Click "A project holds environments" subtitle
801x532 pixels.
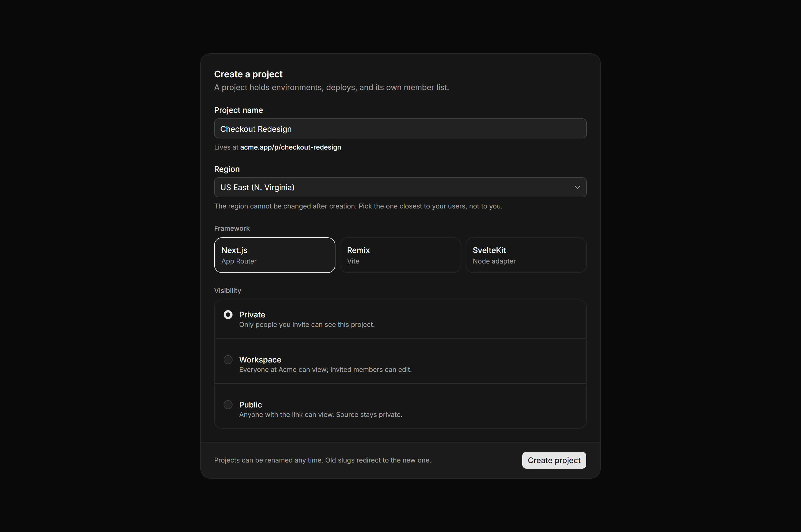(331, 88)
